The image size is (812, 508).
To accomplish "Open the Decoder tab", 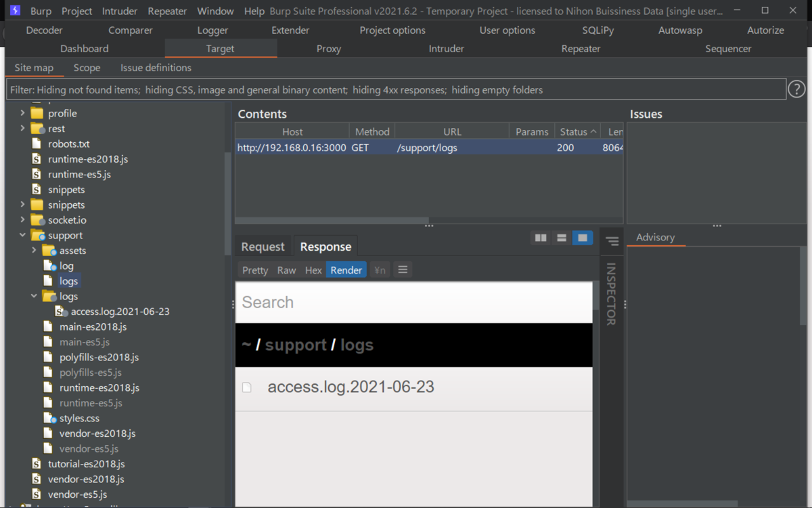I will click(43, 30).
